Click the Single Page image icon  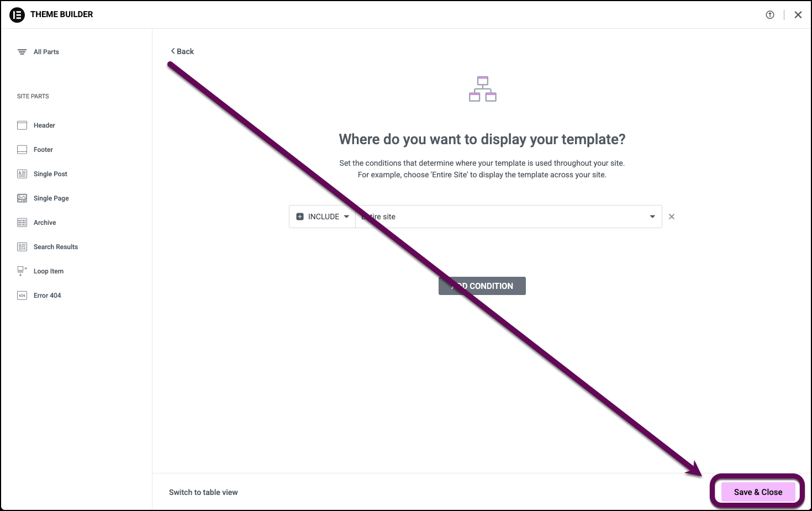[x=22, y=198]
